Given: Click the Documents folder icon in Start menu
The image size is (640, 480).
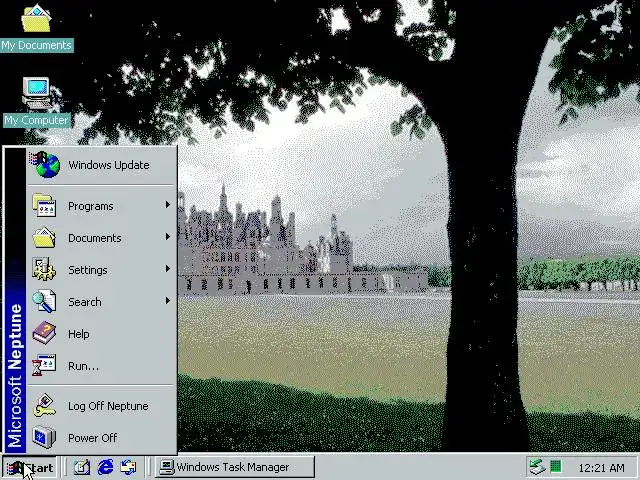Looking at the screenshot, I should click(x=44, y=238).
